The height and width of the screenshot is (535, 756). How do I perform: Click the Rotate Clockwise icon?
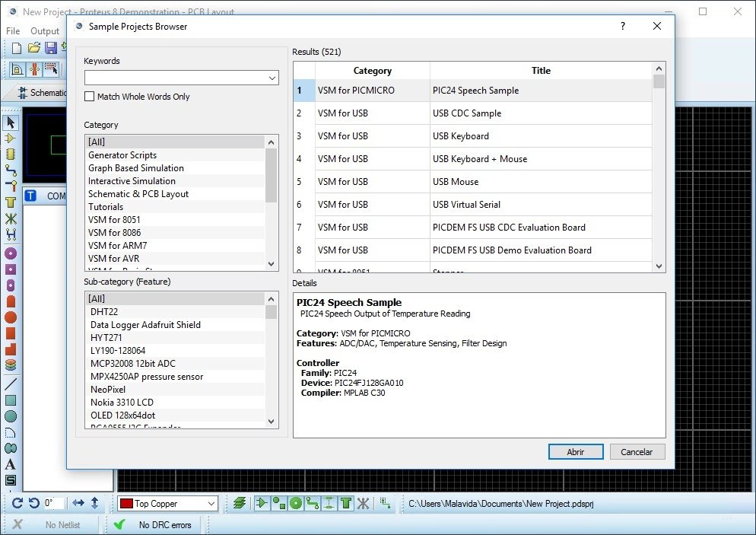pos(17,503)
